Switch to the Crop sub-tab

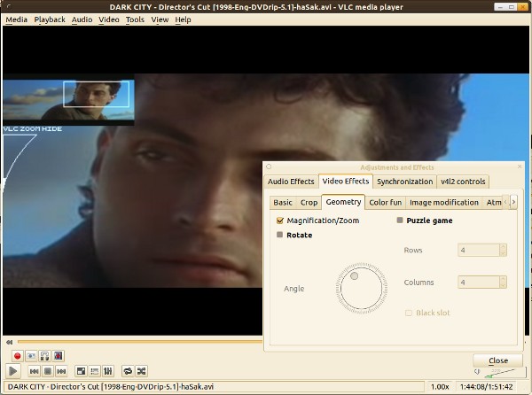tap(309, 203)
